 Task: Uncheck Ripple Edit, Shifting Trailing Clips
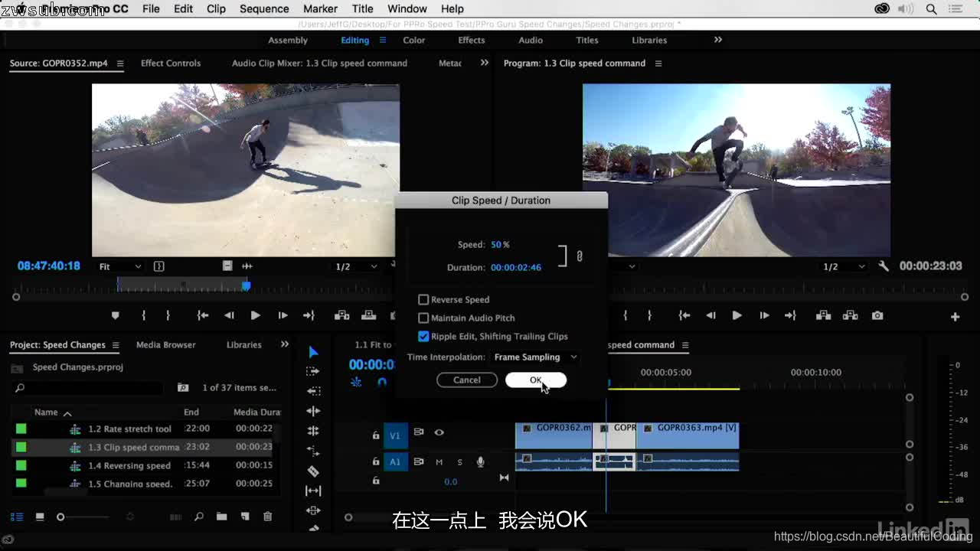coord(423,336)
